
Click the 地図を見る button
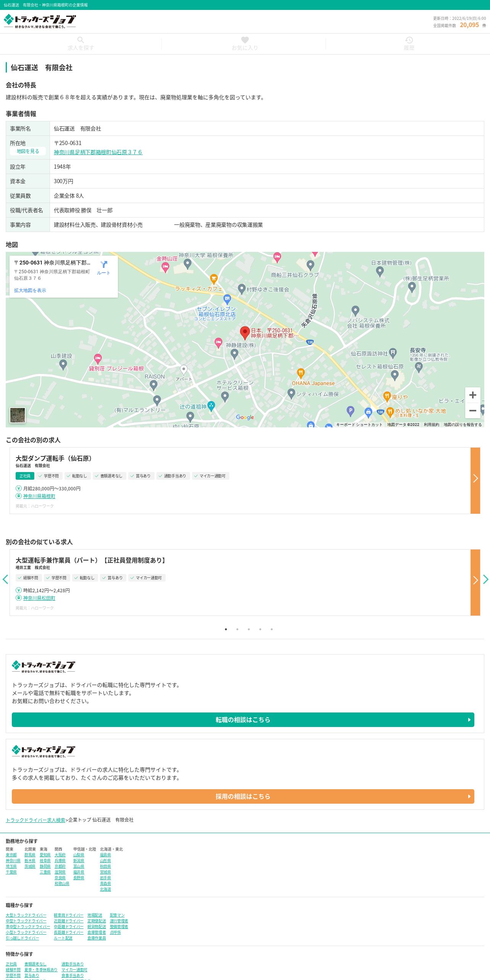(x=28, y=151)
